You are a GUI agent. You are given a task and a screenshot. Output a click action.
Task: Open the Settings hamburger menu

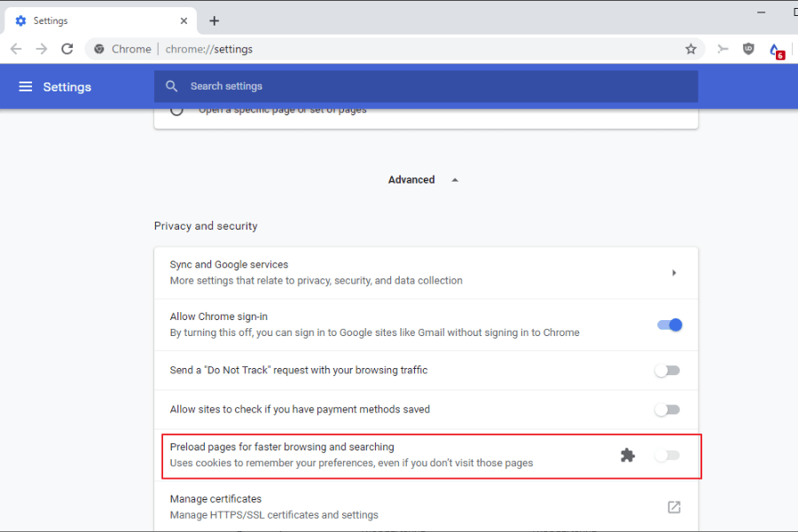(x=26, y=87)
